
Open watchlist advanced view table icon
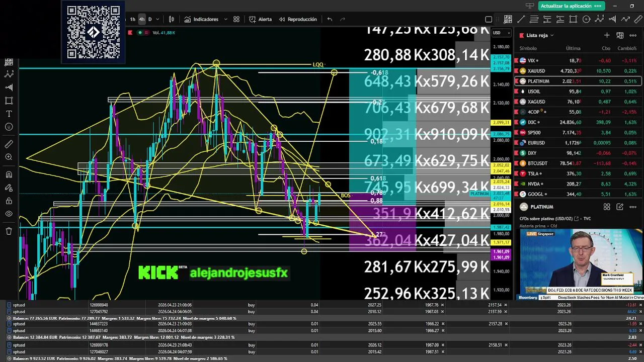(620, 35)
